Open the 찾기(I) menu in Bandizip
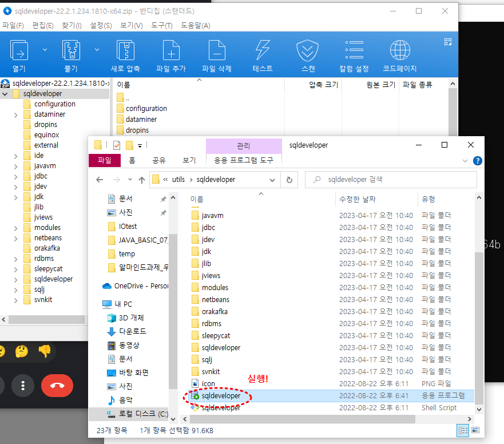Viewport: 504px width, 444px height. 72,25
